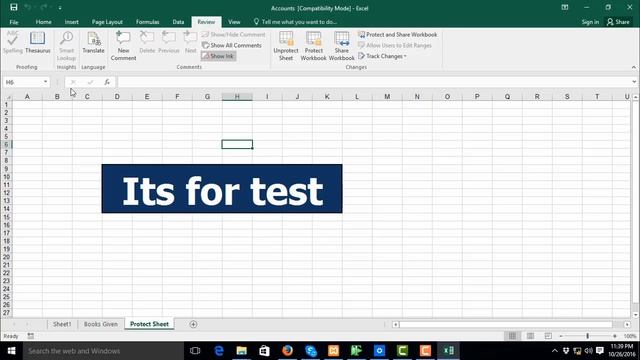Click the Undo arrow in quick access toolbar
This screenshot has height=360, width=640.
pos(28,7)
